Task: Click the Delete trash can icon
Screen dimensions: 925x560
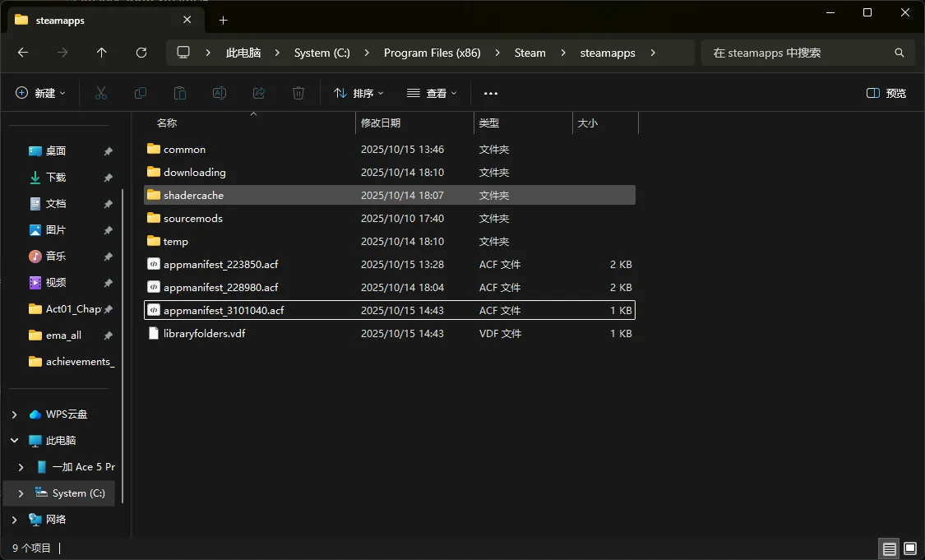Action: click(x=298, y=93)
